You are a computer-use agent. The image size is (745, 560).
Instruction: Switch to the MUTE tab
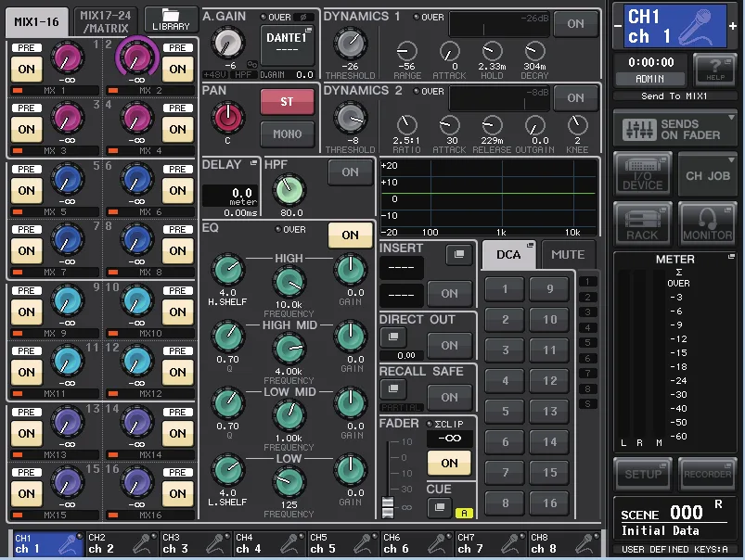pos(568,255)
